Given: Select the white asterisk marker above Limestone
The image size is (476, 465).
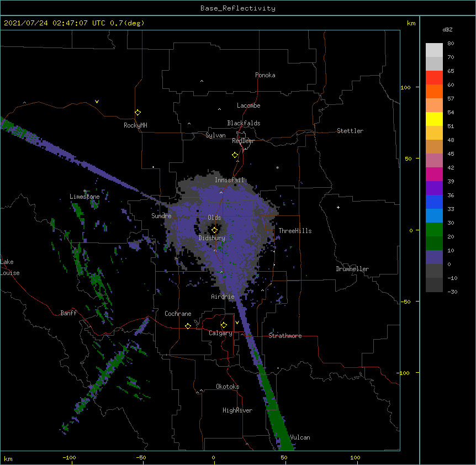Looking at the screenshot, I should pos(85,191).
